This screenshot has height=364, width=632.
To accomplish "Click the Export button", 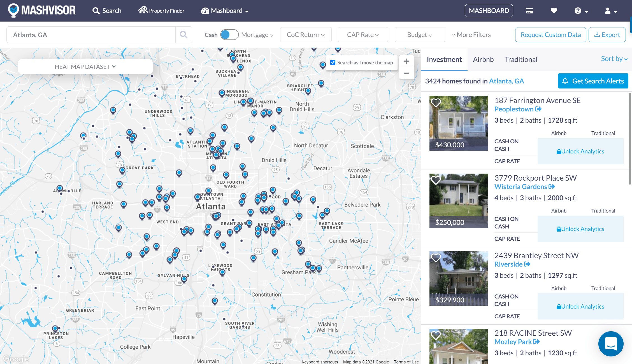I will (x=607, y=35).
